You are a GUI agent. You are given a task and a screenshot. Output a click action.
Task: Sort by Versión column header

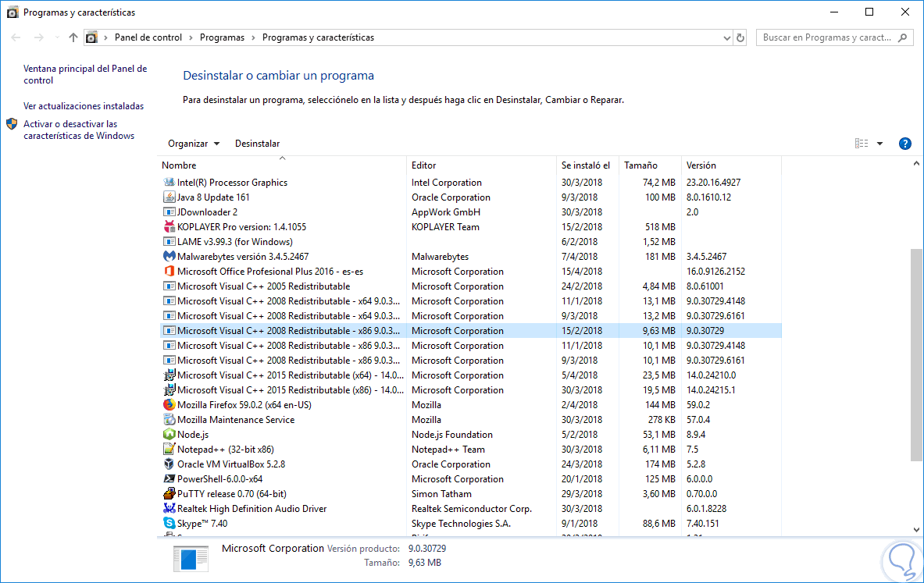731,165
